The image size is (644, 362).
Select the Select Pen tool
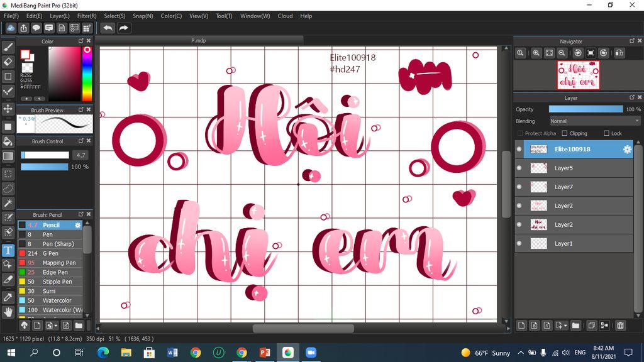coord(8,217)
